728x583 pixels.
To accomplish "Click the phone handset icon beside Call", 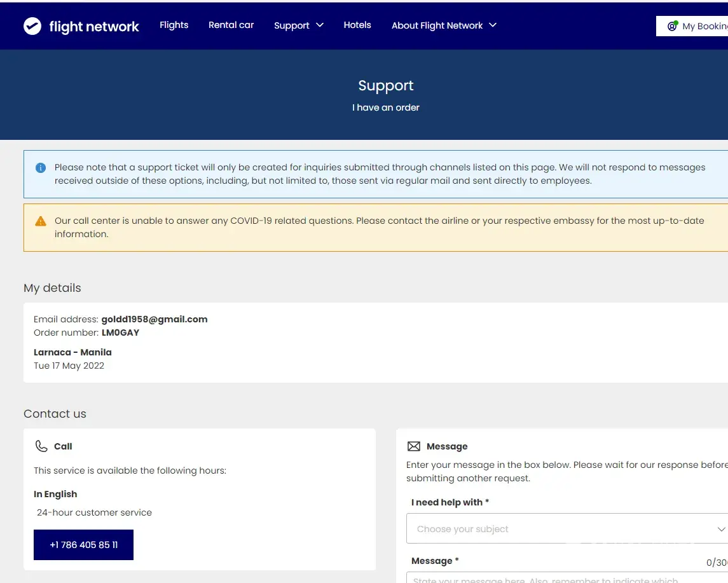I will [x=41, y=446].
